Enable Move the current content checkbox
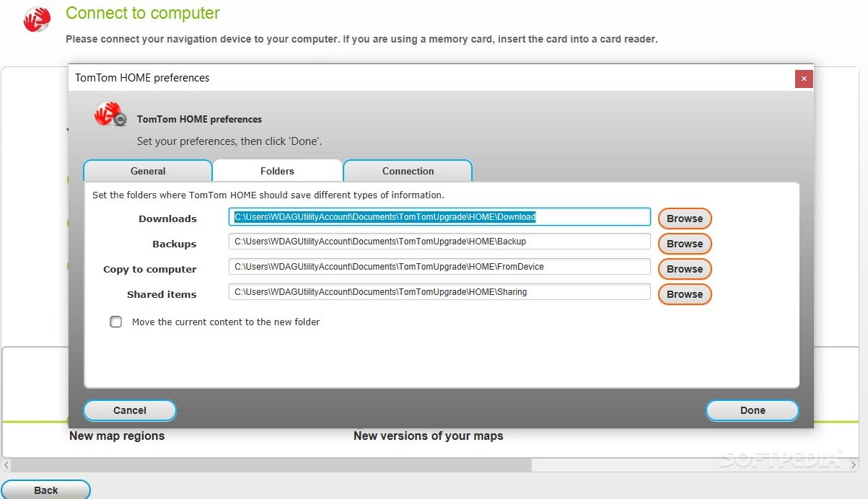This screenshot has width=868, height=499. tap(115, 322)
